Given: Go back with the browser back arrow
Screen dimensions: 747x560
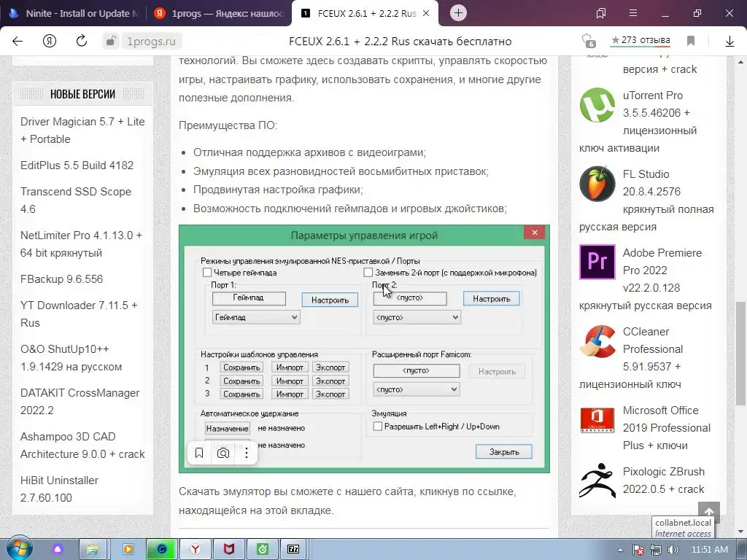Looking at the screenshot, I should (18, 42).
